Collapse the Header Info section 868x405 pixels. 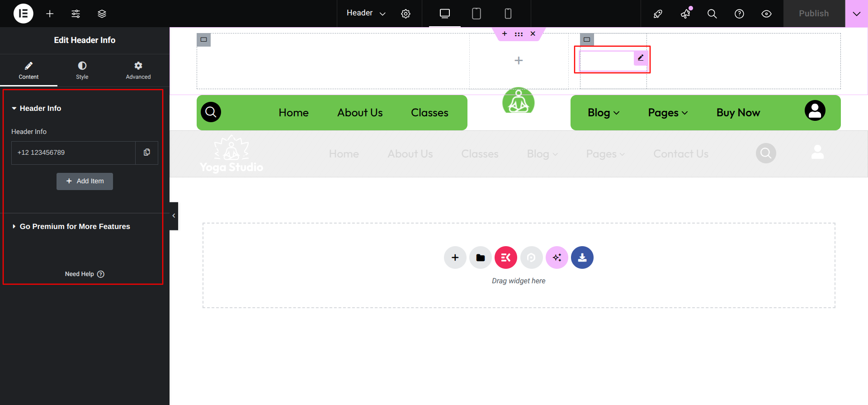(37, 108)
